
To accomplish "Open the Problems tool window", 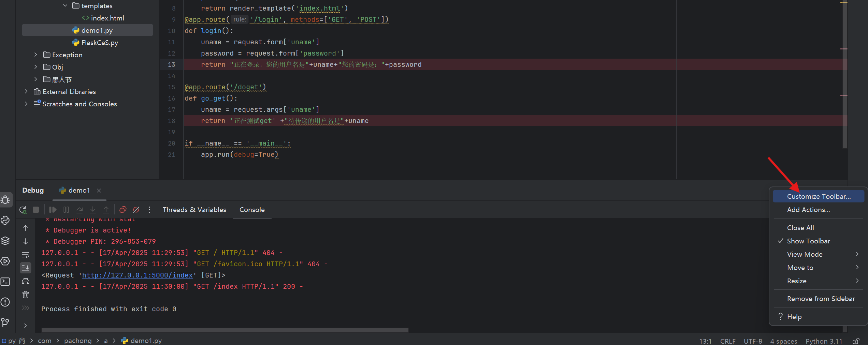I will [x=5, y=302].
